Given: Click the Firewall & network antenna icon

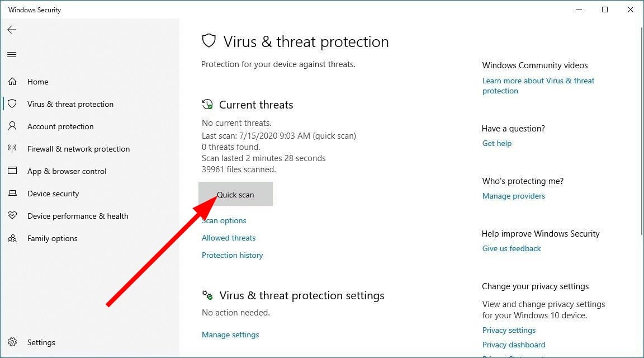Looking at the screenshot, I should (x=12, y=148).
